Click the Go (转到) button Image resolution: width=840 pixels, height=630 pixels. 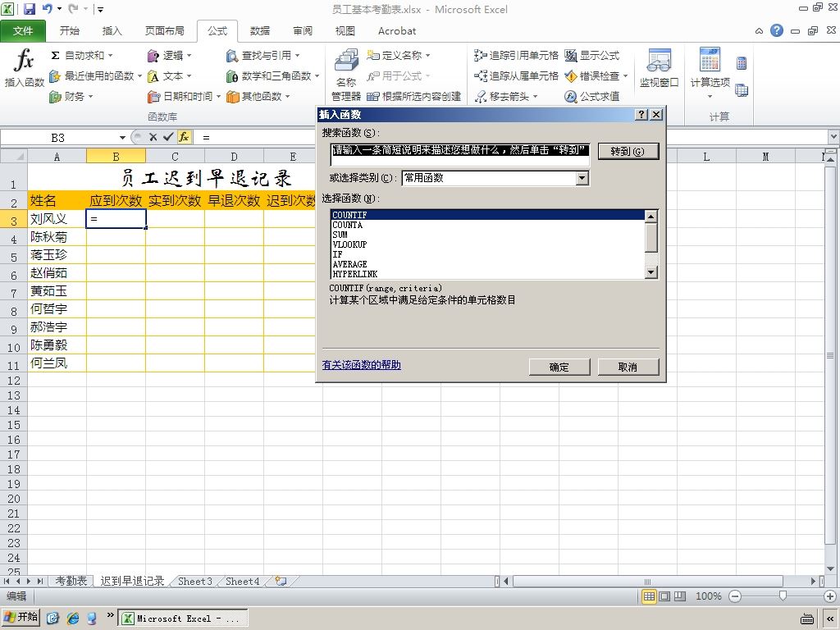(x=628, y=151)
